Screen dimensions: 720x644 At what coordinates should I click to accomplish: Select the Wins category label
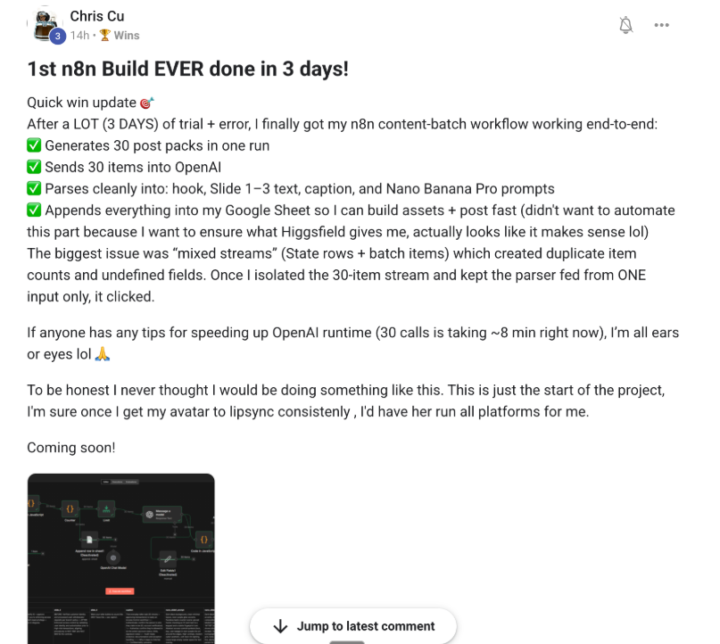[x=126, y=35]
